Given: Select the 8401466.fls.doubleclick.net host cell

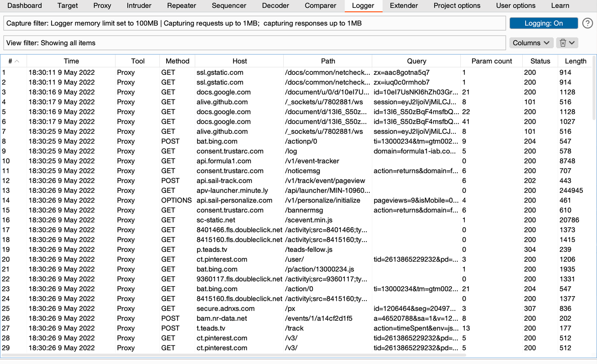Looking at the screenshot, I should click(x=239, y=230).
